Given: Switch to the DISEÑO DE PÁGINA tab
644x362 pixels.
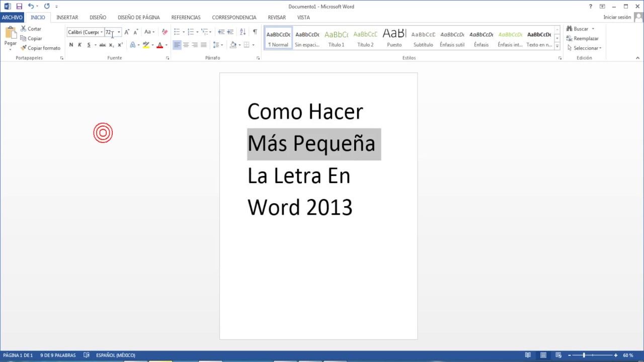Looking at the screenshot, I should pos(139,18).
